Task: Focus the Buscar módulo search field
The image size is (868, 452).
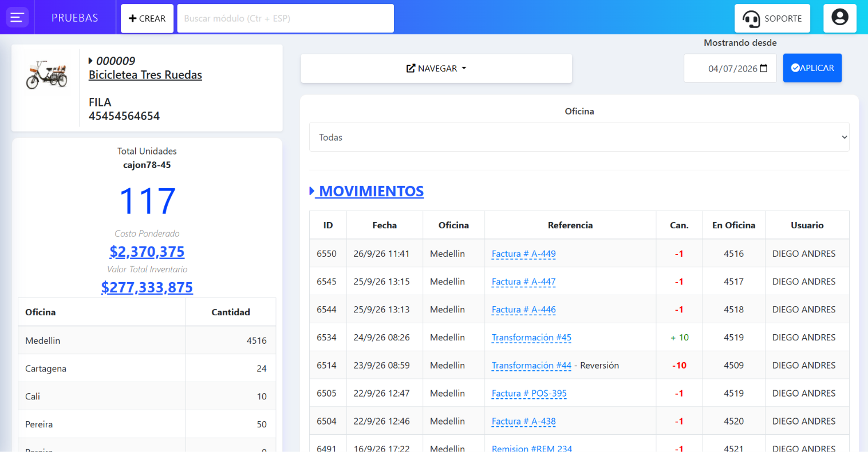Action: (x=286, y=18)
